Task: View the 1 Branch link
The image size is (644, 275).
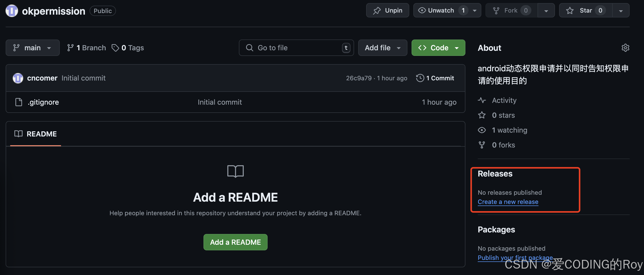Action: 86,48
